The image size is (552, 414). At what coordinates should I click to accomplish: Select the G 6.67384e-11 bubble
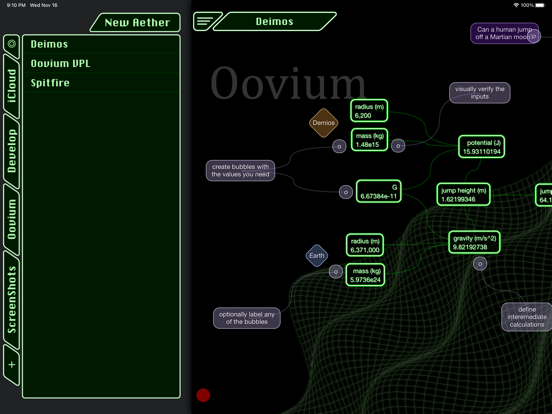(x=378, y=192)
